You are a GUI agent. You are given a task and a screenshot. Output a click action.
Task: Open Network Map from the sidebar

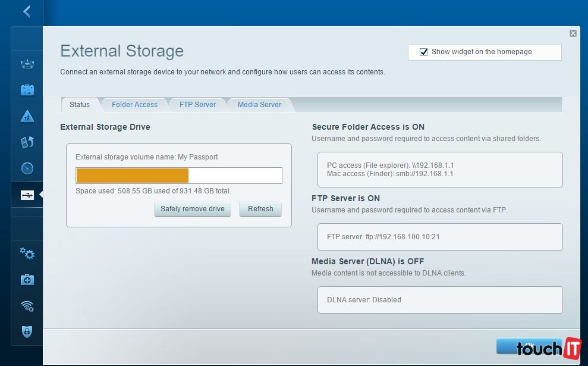[x=27, y=64]
